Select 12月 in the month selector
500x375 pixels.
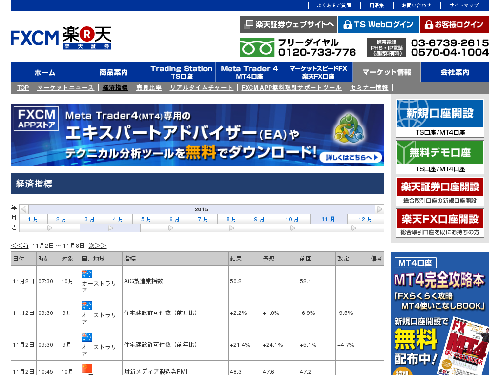click(x=365, y=219)
